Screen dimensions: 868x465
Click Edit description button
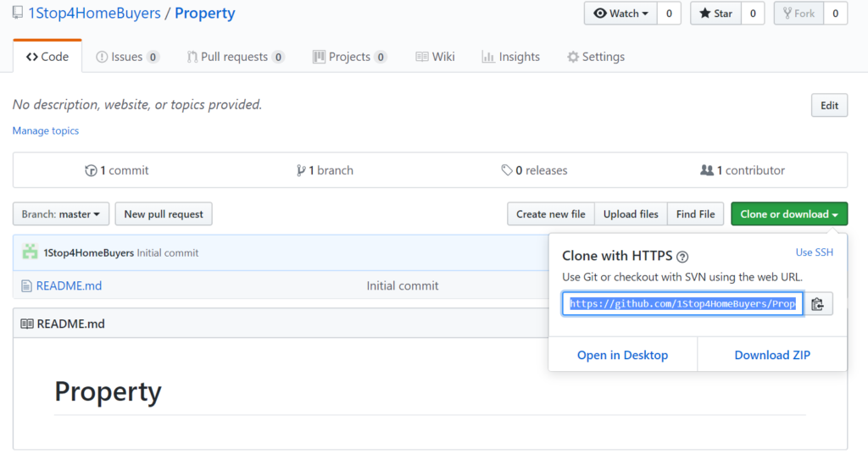point(829,106)
